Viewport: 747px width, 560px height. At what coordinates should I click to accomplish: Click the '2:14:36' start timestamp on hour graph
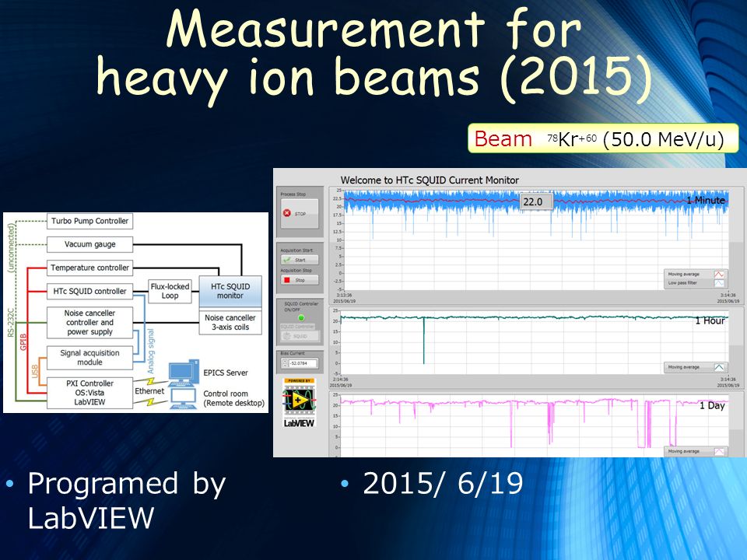(x=341, y=380)
